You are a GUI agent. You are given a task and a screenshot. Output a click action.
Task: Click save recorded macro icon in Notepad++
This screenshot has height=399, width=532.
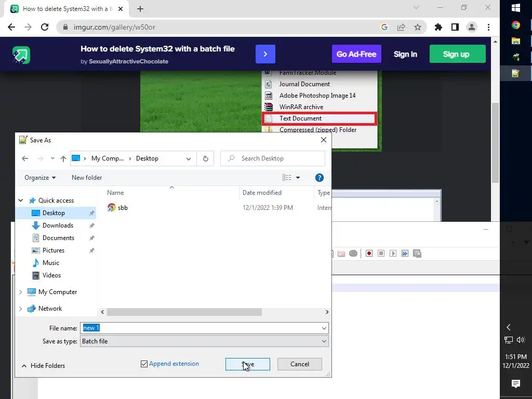click(x=417, y=254)
